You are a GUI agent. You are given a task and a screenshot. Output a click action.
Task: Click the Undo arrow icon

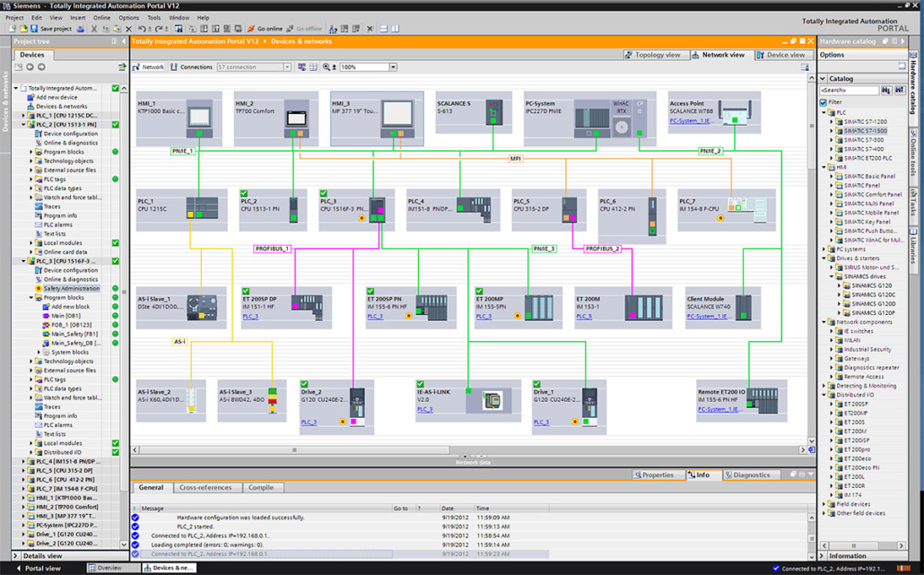[x=142, y=29]
